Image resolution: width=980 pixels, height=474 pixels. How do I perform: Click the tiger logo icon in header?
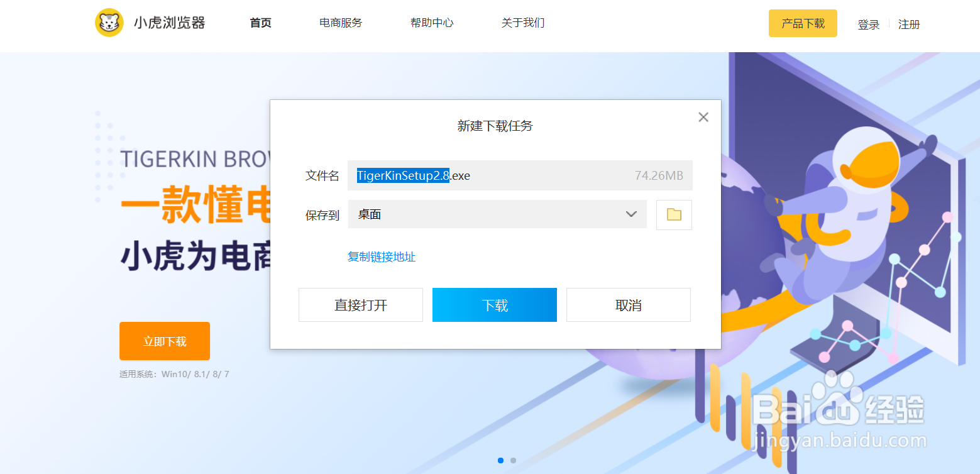pos(109,23)
